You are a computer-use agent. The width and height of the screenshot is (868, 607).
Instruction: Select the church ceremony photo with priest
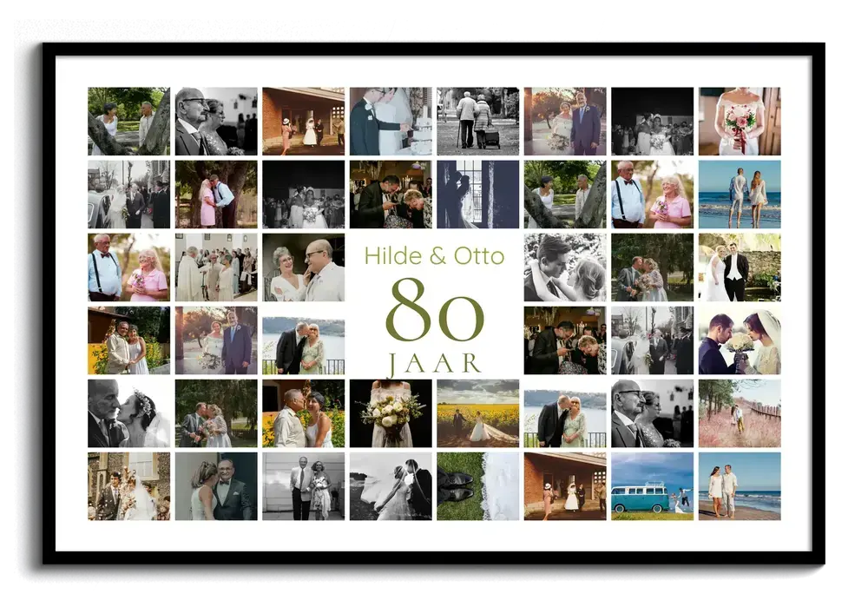click(x=216, y=267)
